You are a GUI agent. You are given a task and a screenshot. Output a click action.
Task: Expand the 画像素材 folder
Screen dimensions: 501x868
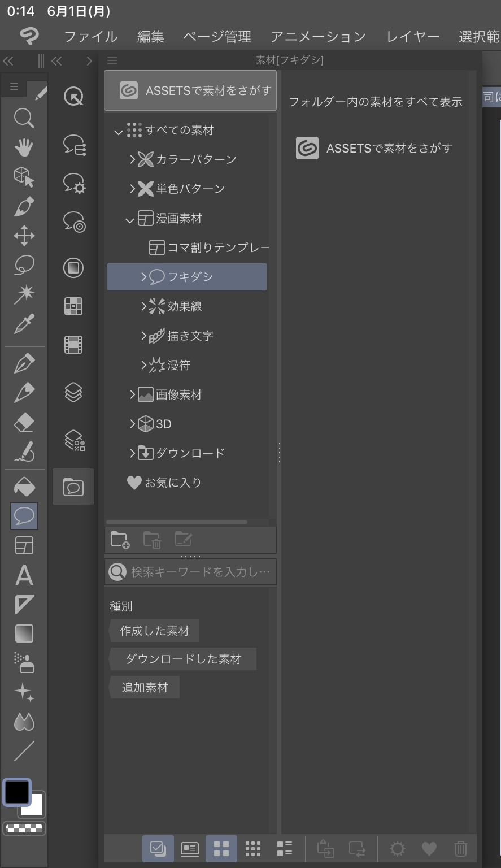click(132, 394)
